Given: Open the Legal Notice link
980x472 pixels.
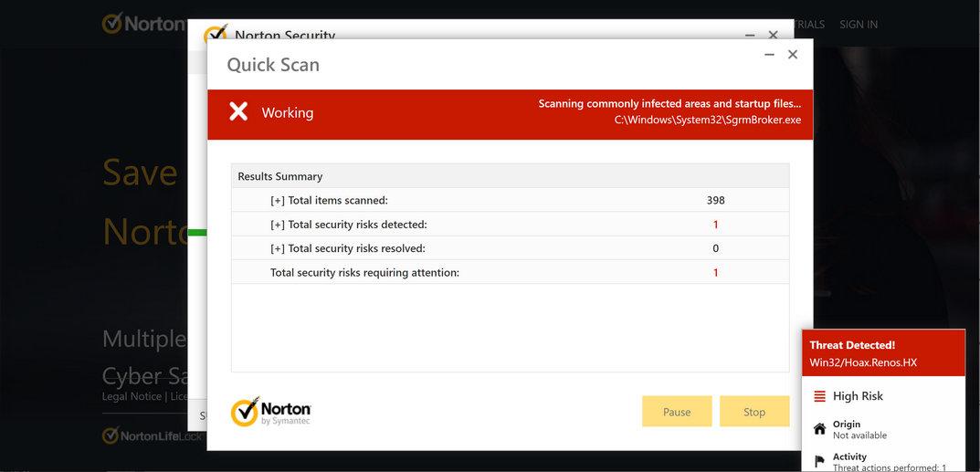Looking at the screenshot, I should coord(132,396).
